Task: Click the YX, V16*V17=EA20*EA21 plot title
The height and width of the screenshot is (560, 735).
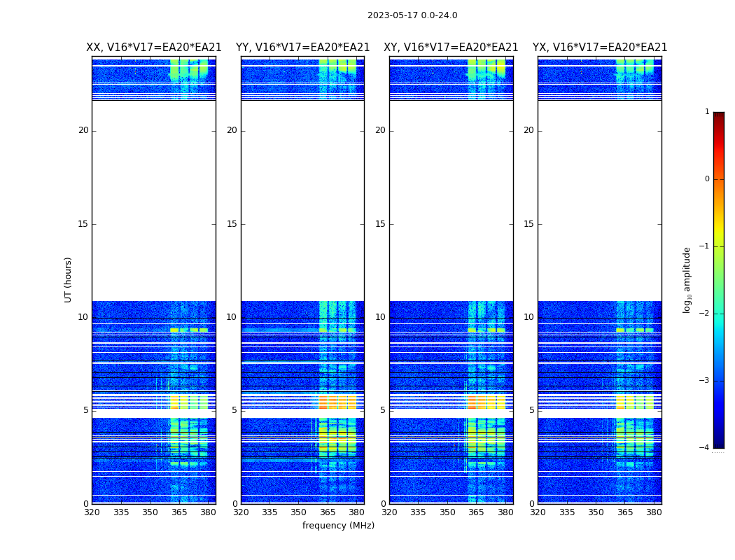Action: pos(599,48)
